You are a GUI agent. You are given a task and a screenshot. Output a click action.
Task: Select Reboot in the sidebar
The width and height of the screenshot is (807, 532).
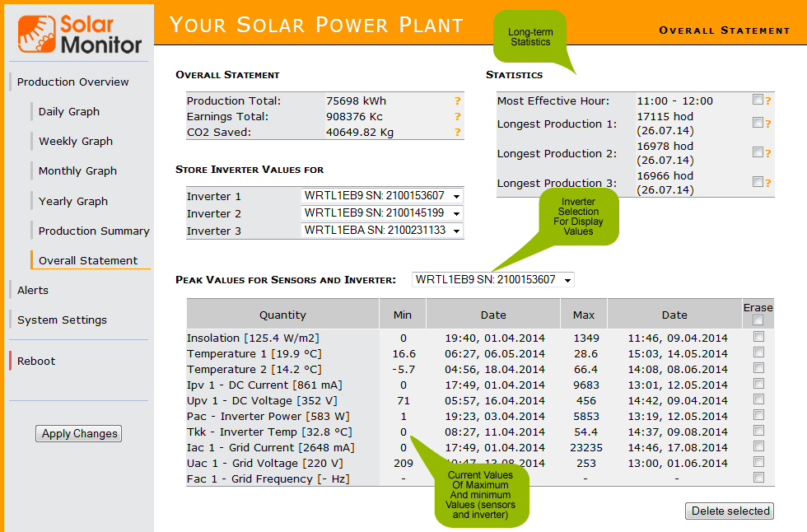pos(36,362)
